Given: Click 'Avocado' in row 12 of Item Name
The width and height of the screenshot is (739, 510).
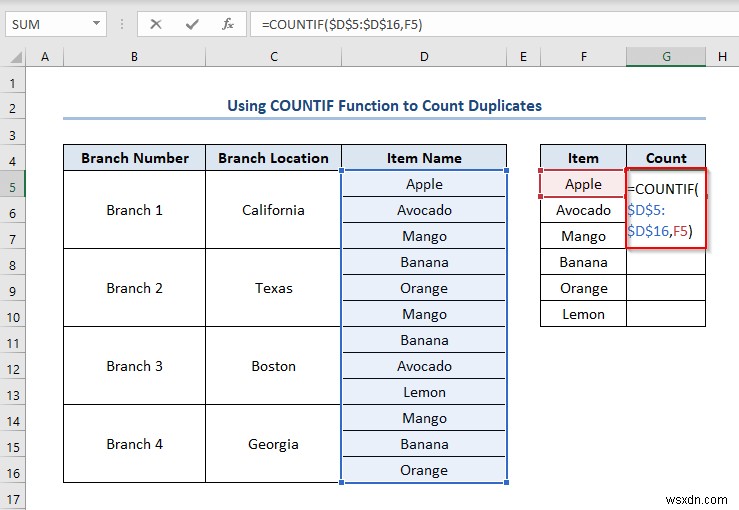Looking at the screenshot, I should point(424,366).
